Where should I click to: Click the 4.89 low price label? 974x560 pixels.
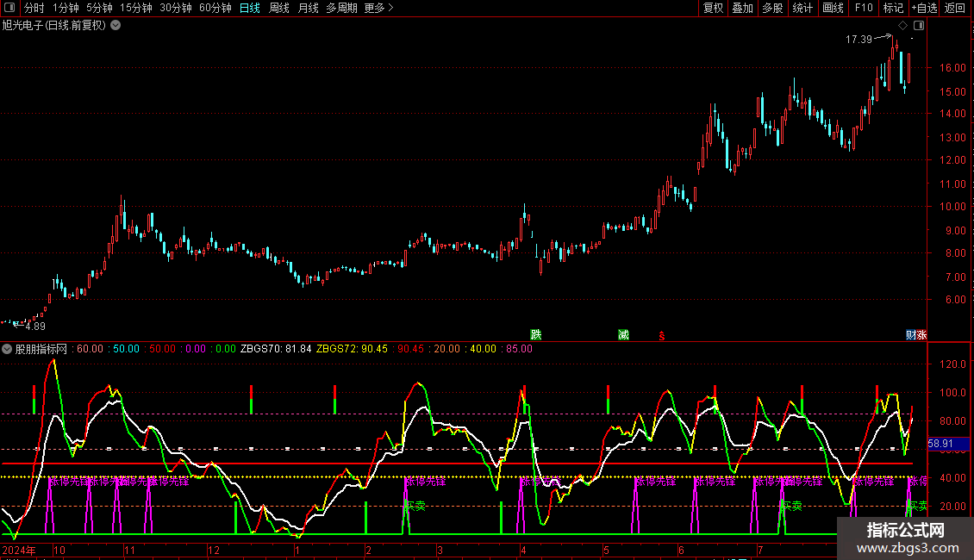pos(35,326)
